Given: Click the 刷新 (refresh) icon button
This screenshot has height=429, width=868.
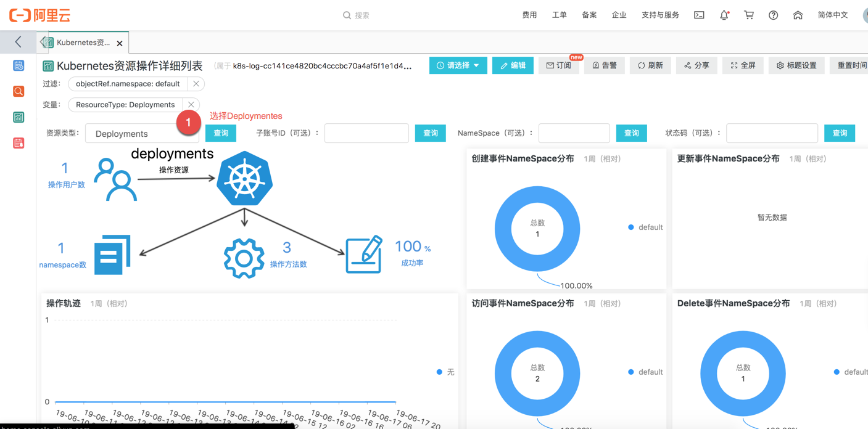Looking at the screenshot, I should click(x=650, y=65).
